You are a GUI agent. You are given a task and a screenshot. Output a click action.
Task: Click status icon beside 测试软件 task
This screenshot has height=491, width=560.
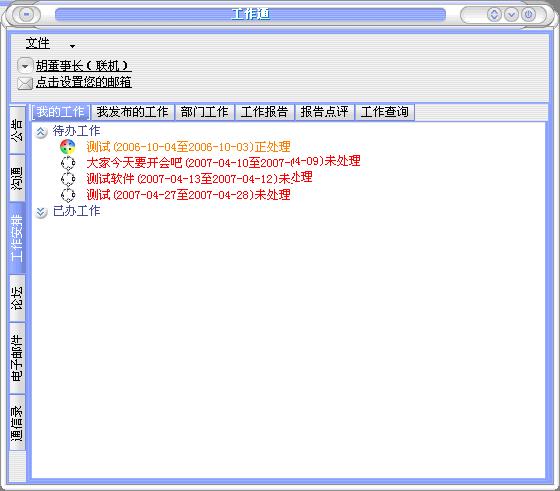[x=68, y=179]
